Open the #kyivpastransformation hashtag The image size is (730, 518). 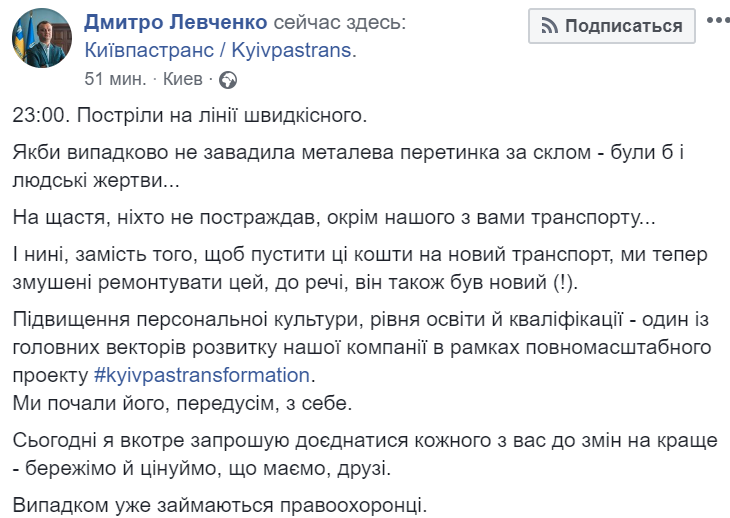coord(203,376)
